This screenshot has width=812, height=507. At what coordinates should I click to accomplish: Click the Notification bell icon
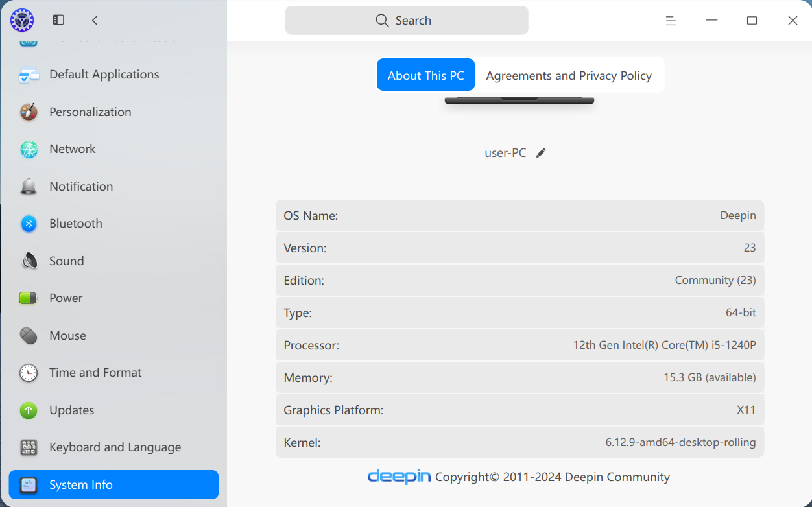click(29, 187)
